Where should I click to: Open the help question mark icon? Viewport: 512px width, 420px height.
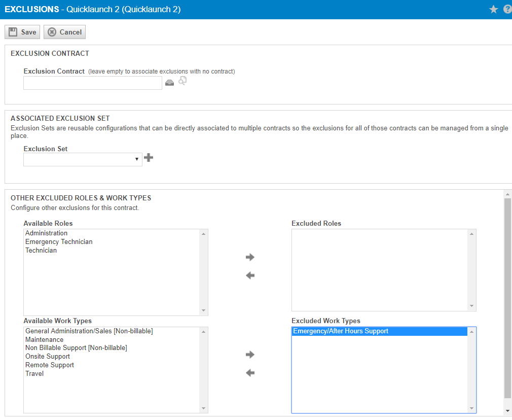[507, 9]
